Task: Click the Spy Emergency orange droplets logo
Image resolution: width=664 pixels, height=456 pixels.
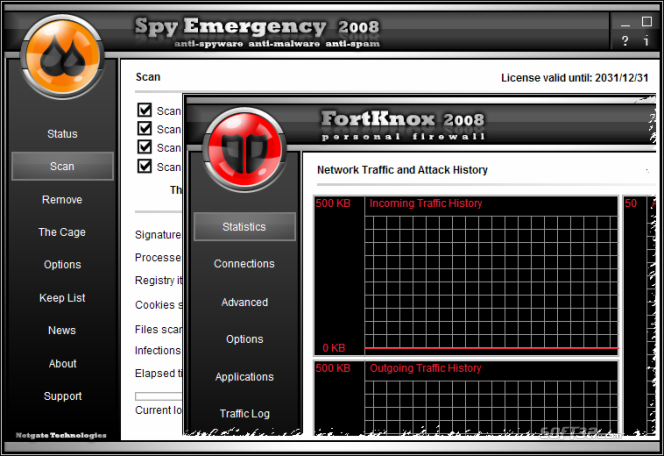Action: [x=62, y=57]
